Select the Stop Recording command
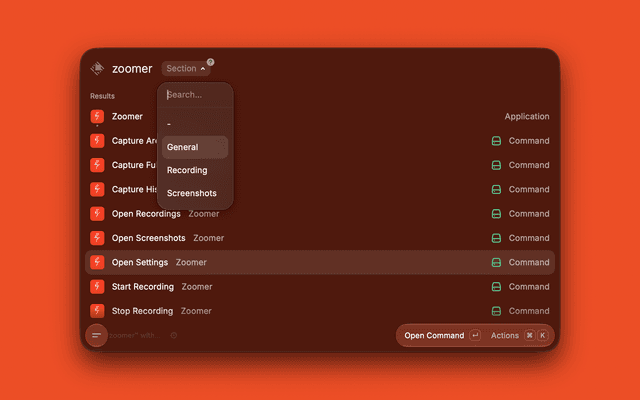This screenshot has width=640, height=400. coord(320,311)
